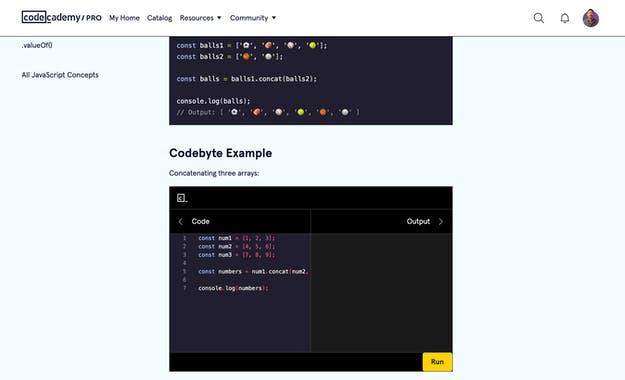Click the PRO label next to logo
625x380 pixels.
tap(94, 18)
